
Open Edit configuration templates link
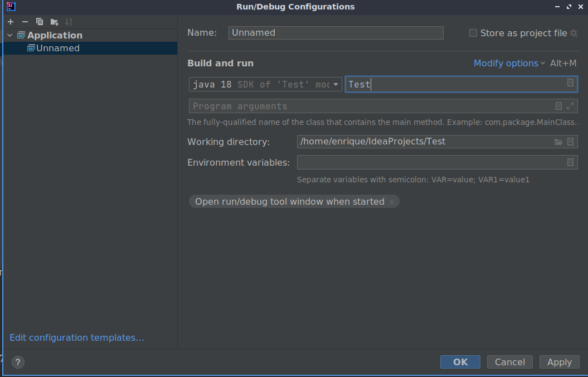tap(76, 337)
